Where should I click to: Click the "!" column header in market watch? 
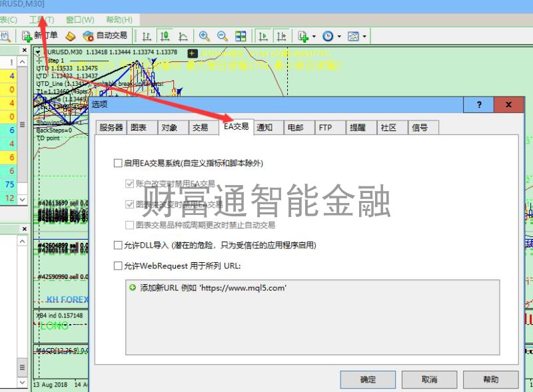coord(11,62)
